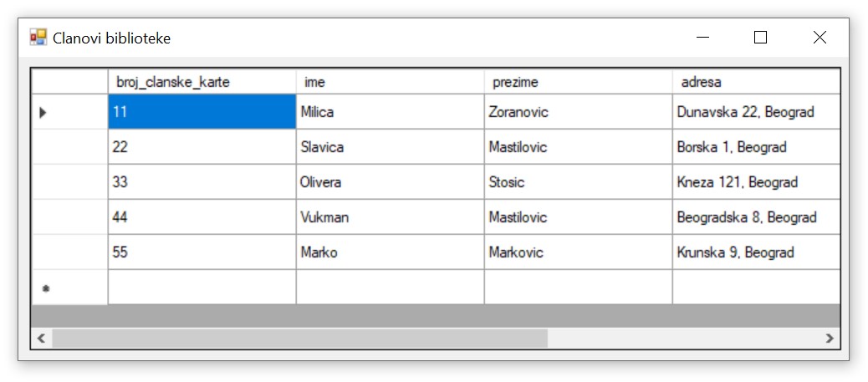This screenshot has width=868, height=382.
Task: Click the card number 55 cell
Action: point(202,252)
